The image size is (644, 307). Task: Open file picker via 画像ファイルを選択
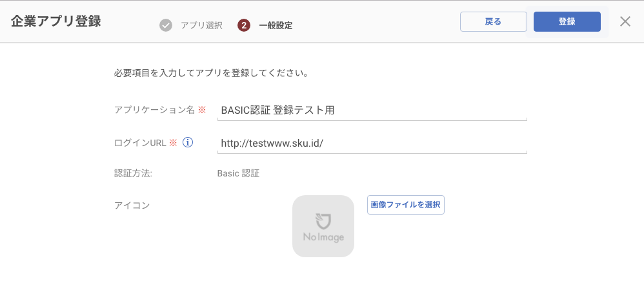click(406, 205)
